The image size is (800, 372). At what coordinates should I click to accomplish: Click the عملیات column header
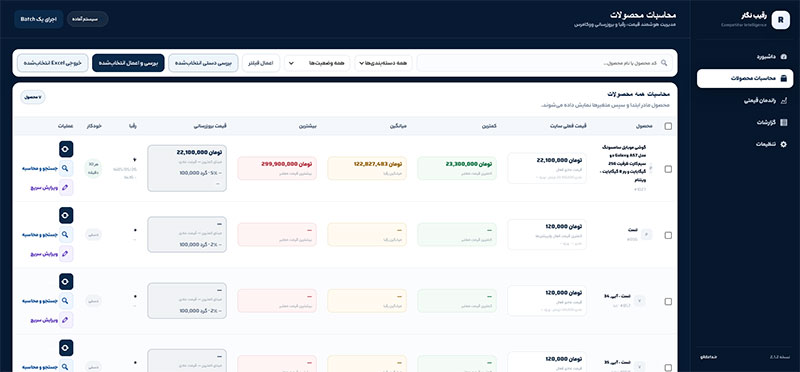point(65,126)
